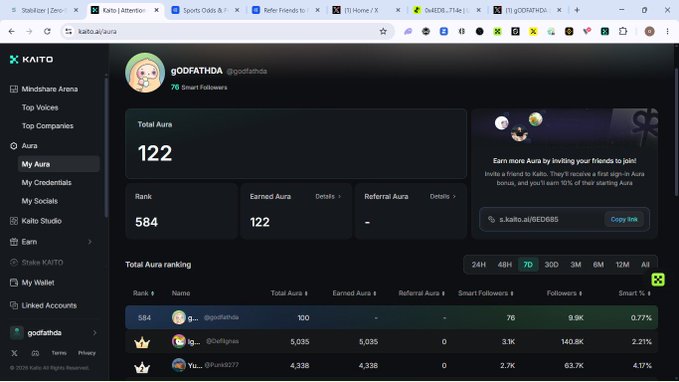The width and height of the screenshot is (679, 382).
Task: Sort table by Referral Aura
Action: click(422, 293)
